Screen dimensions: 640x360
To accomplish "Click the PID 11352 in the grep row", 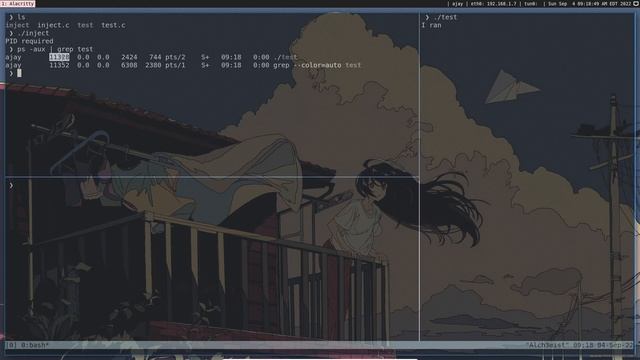I will pos(59,65).
